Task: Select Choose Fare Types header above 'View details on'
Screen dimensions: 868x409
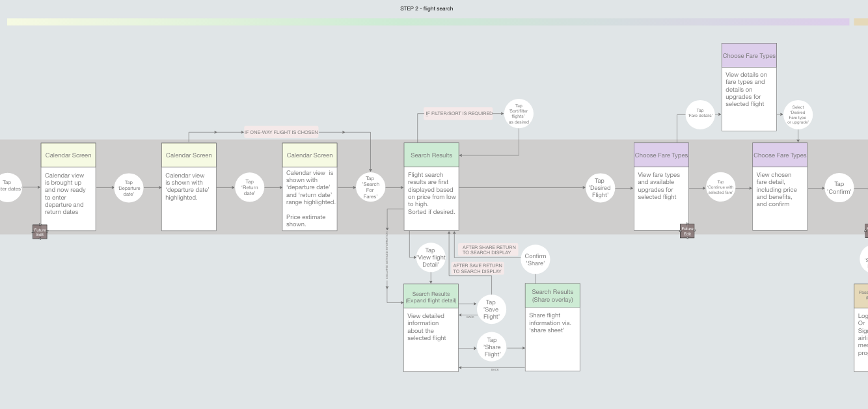Action: [x=749, y=55]
